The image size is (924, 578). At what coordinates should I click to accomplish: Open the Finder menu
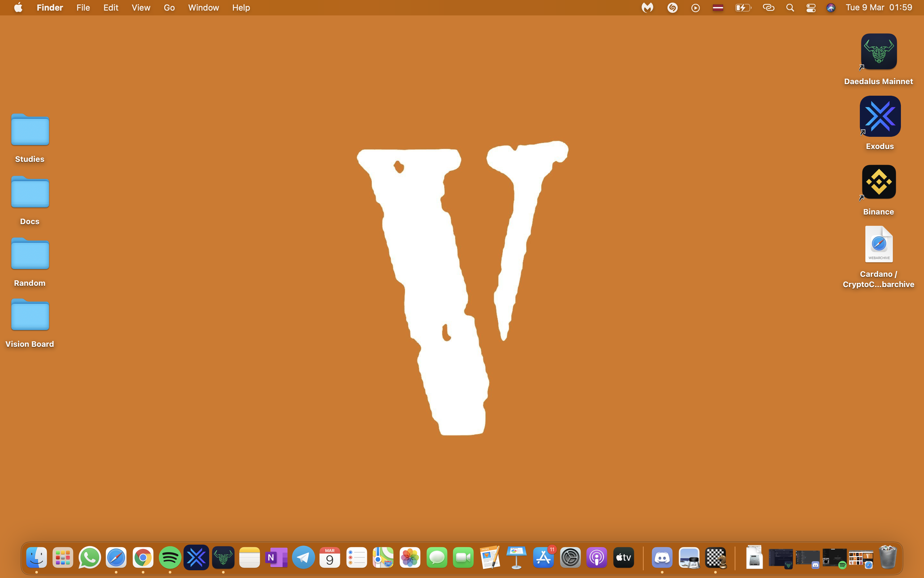click(x=50, y=8)
